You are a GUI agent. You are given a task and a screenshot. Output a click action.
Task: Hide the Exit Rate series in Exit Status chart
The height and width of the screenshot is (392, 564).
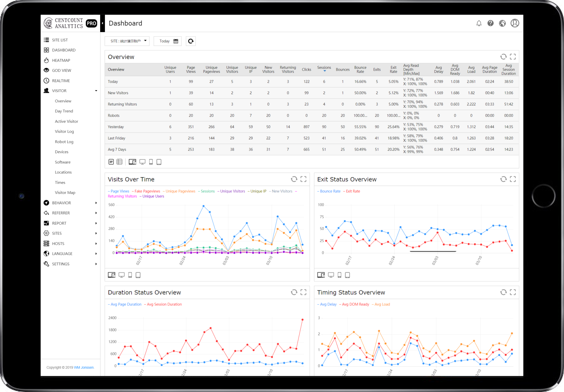352,191
